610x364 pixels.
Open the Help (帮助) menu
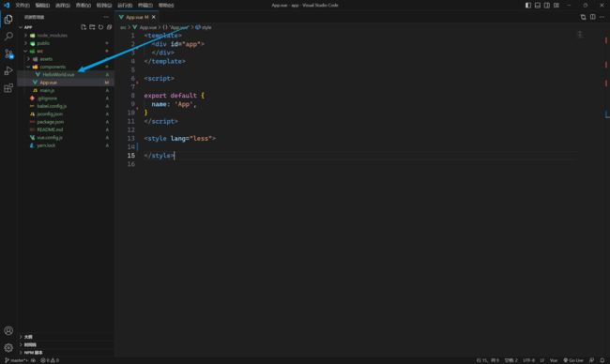[x=166, y=5]
